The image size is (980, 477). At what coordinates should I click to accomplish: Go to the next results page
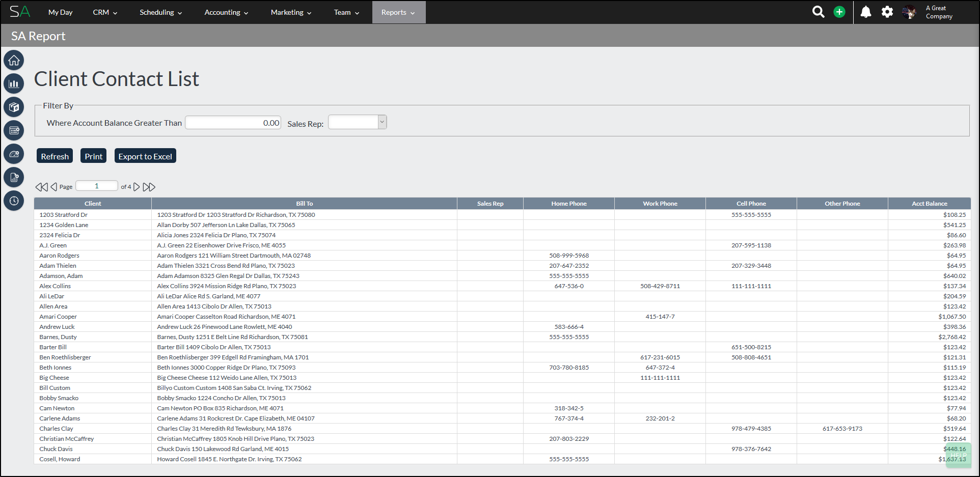pos(137,187)
